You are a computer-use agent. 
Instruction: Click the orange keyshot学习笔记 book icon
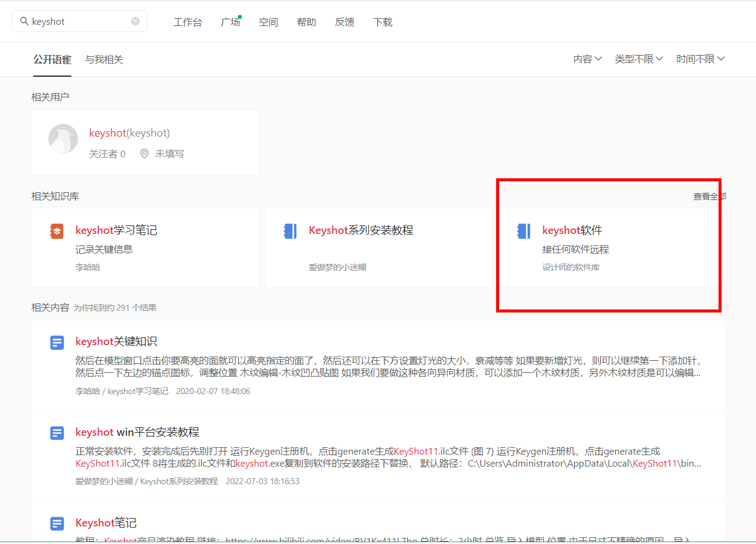click(56, 230)
